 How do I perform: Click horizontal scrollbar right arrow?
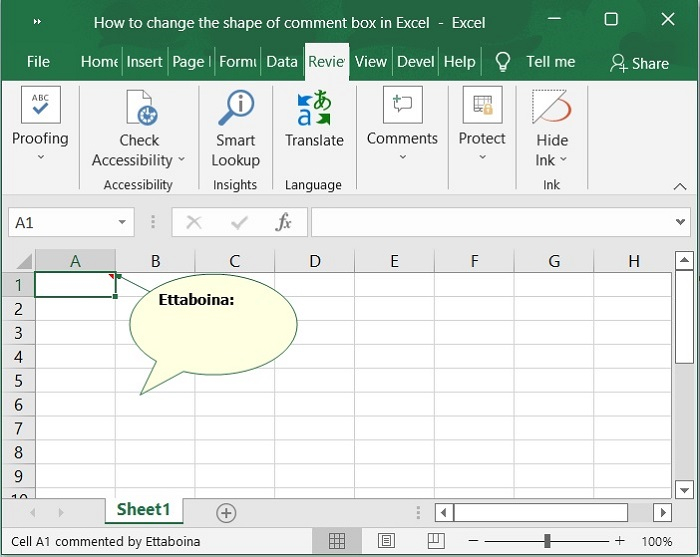point(662,512)
